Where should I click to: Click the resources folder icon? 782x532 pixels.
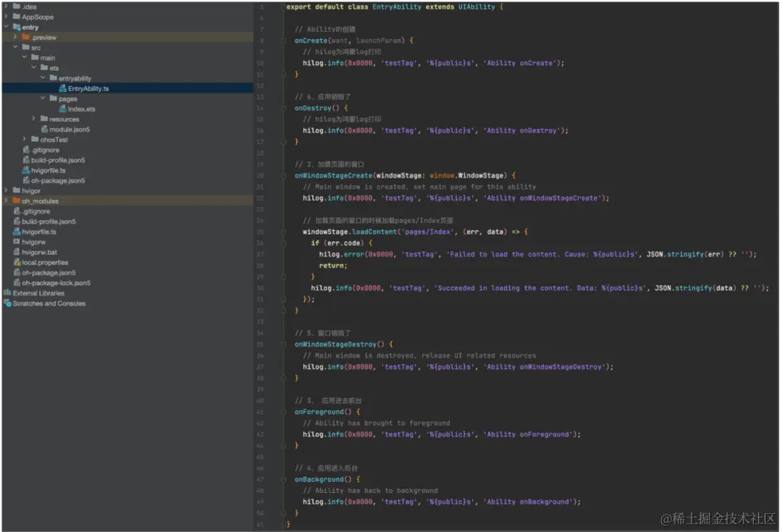[44, 119]
